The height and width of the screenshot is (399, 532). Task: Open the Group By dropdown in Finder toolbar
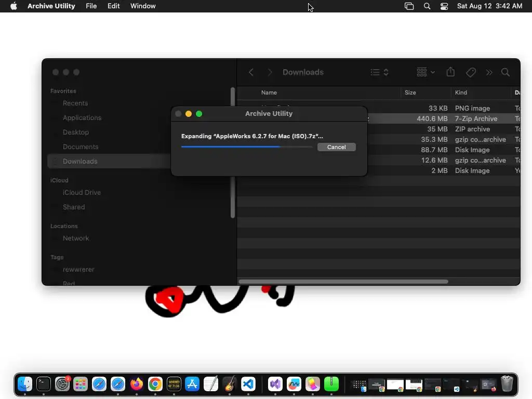(425, 72)
